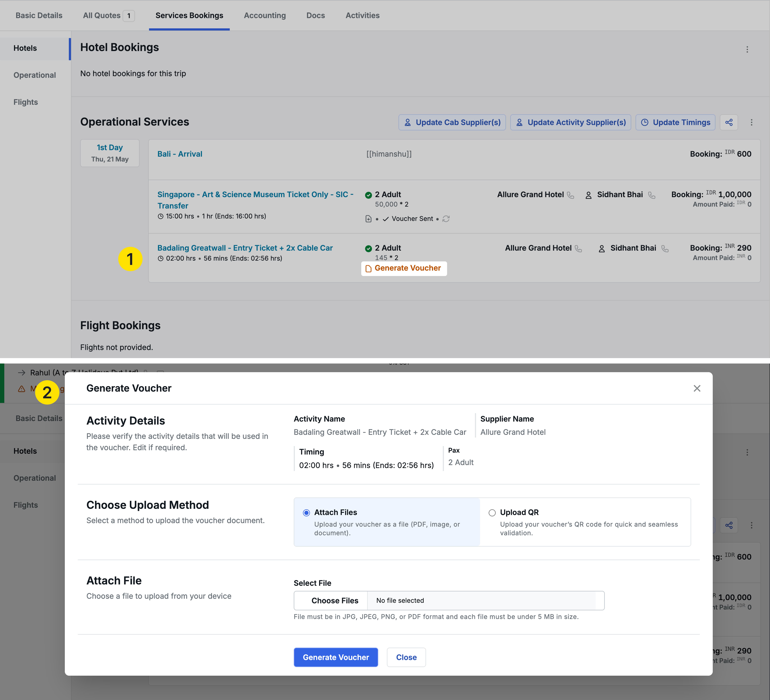Image resolution: width=770 pixels, height=700 pixels.
Task: Open the Bali - Arrival link
Action: 180,154
